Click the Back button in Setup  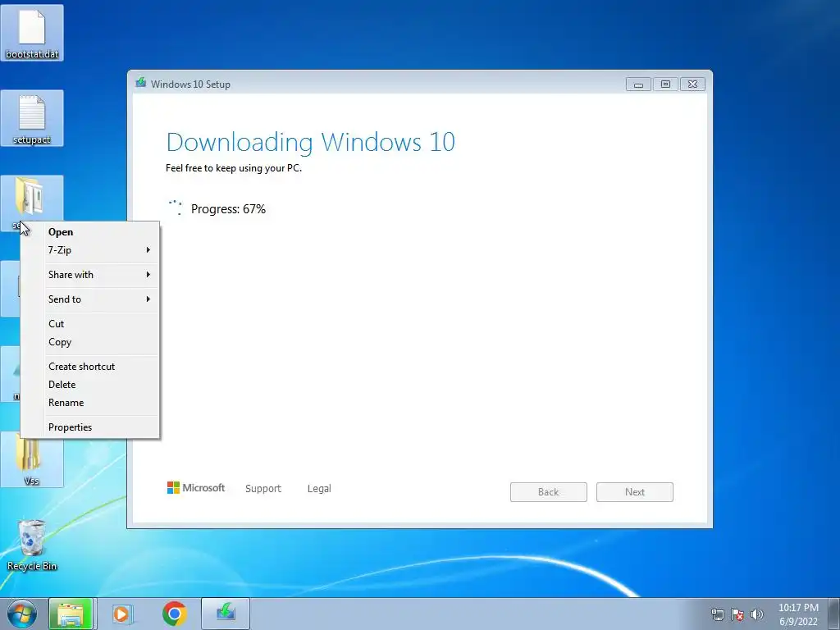click(549, 492)
